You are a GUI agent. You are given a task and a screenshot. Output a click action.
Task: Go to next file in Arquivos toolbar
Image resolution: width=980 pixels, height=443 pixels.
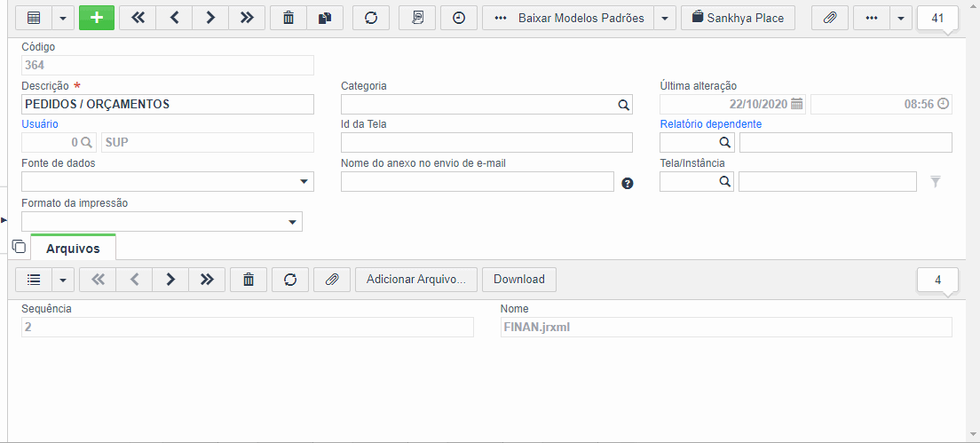pos(170,280)
